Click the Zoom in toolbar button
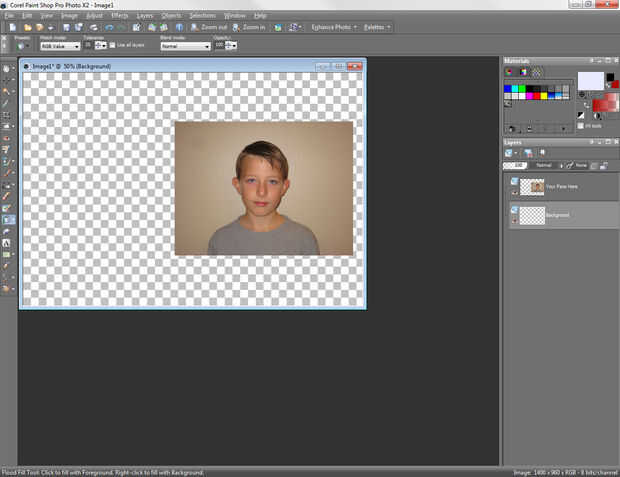The width and height of the screenshot is (620, 477). pos(248,27)
